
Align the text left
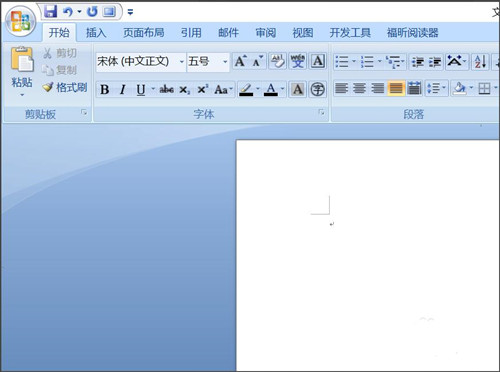pos(341,89)
